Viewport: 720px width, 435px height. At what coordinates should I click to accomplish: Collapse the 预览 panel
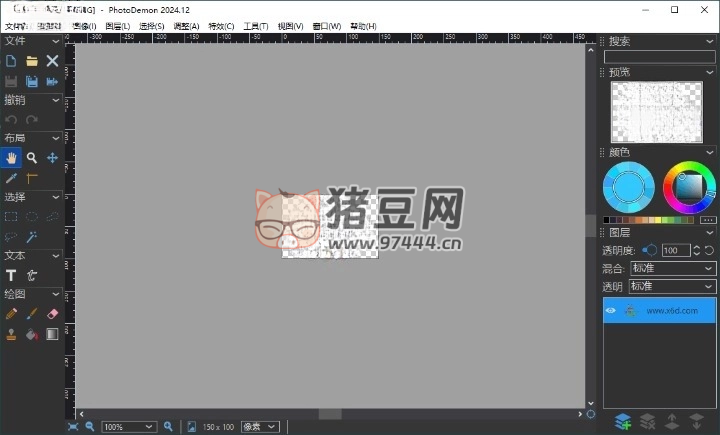tap(710, 73)
